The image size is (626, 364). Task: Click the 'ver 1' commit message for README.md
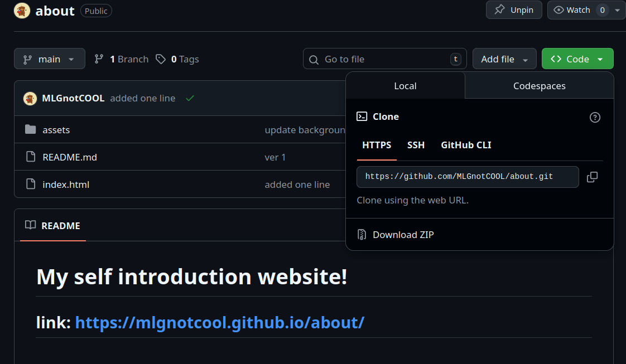[x=275, y=157]
